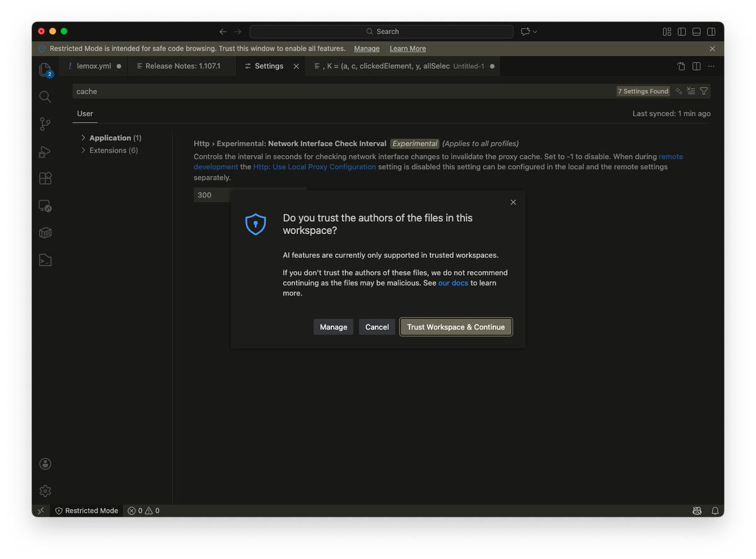The image size is (756, 559).
Task: Go back with the left arrow
Action: [x=222, y=32]
